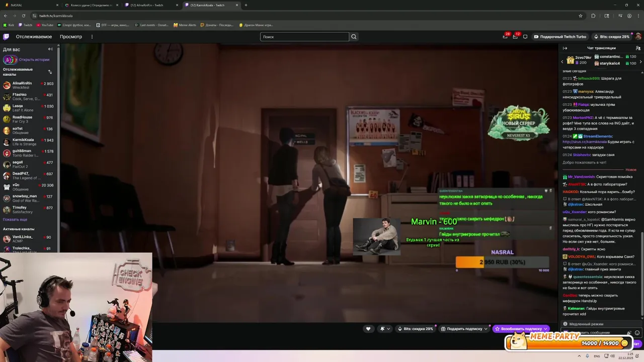Screen dimensions: 644x362
Task: Open the Просмотр navigation item
Action: click(x=71, y=37)
